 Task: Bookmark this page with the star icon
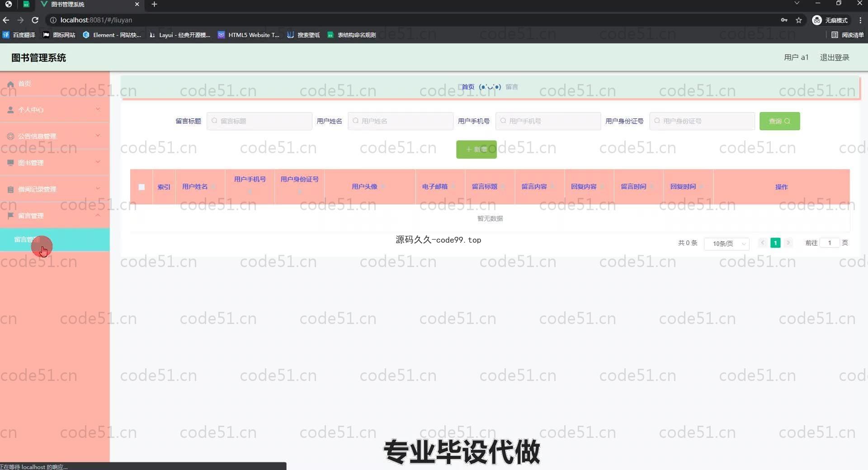point(799,20)
